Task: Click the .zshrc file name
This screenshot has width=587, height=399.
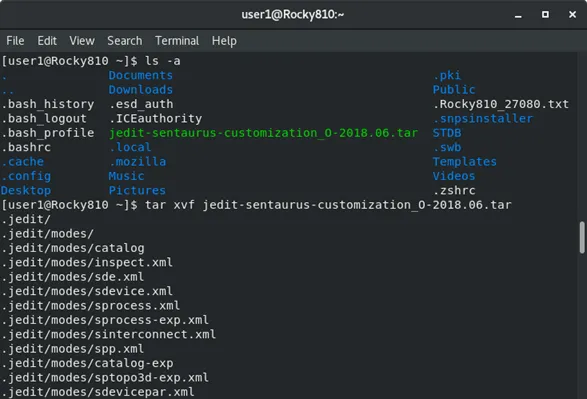Action: pyautogui.click(x=454, y=191)
